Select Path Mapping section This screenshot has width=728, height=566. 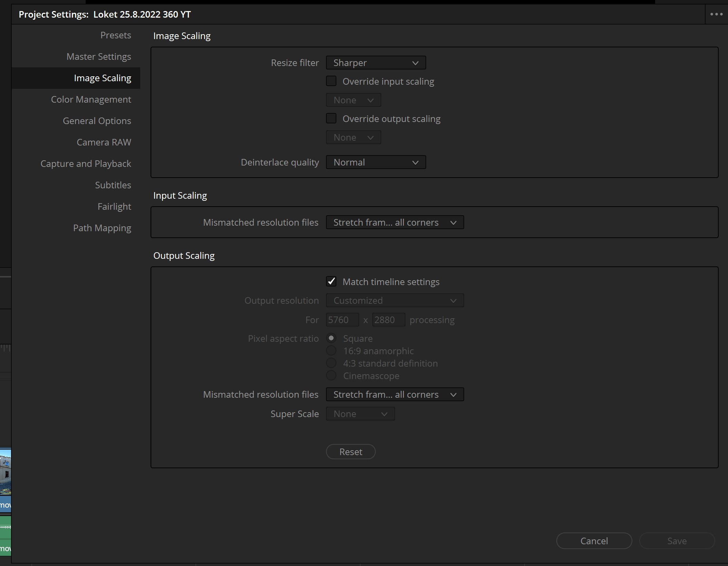click(102, 228)
